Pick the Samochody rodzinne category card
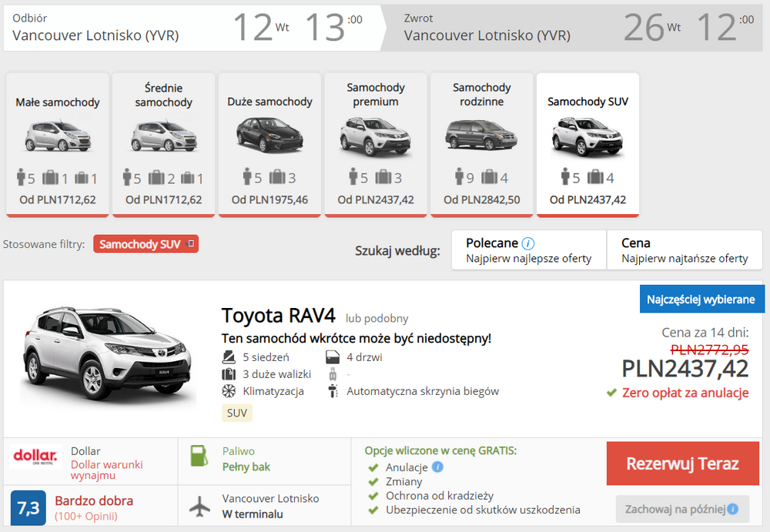 coord(482,145)
